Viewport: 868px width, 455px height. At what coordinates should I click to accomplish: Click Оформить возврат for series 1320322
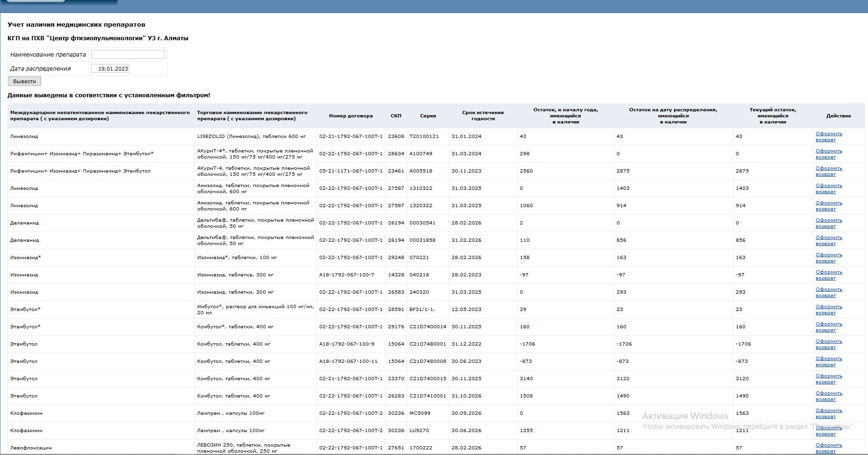pos(829,206)
